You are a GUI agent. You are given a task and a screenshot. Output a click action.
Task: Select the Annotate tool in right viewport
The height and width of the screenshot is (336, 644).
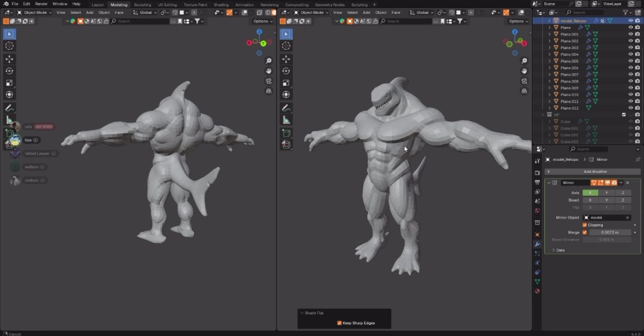pos(286,108)
